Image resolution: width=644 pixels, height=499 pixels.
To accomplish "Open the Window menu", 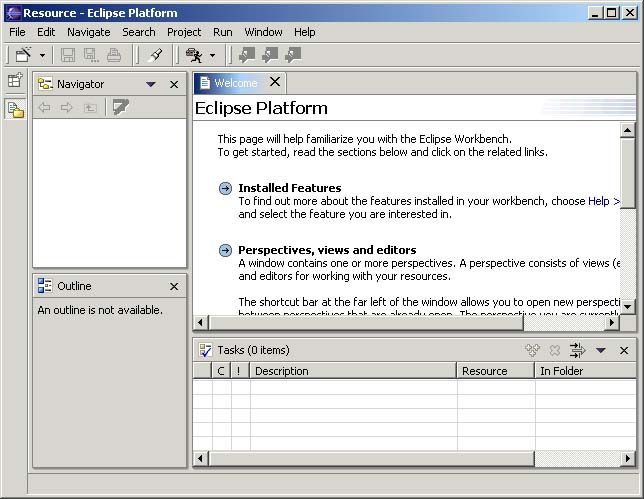I will click(263, 32).
